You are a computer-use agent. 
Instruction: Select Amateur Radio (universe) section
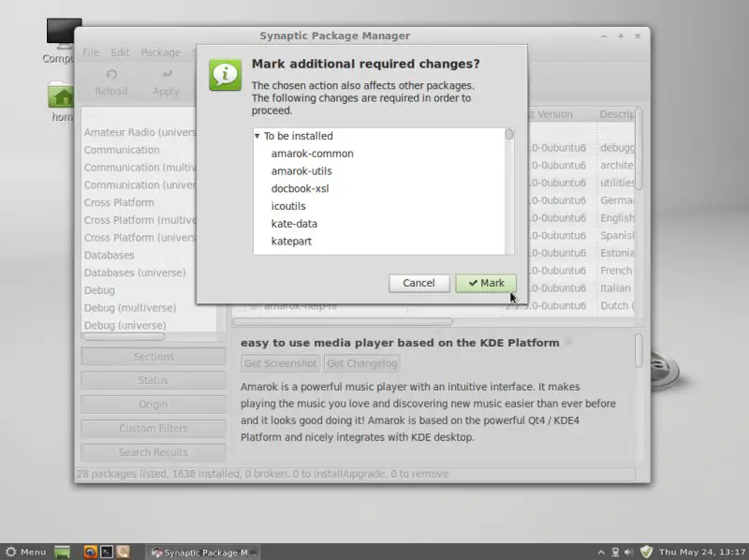point(140,132)
